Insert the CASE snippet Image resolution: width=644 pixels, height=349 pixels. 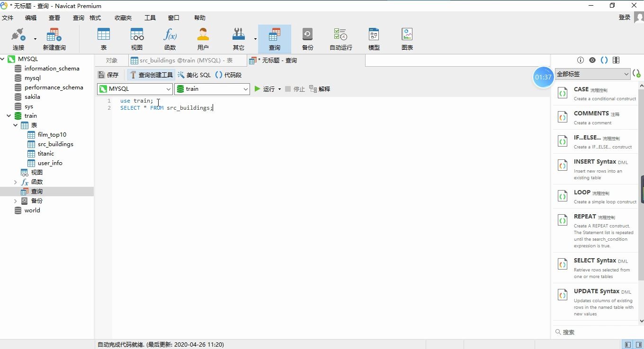tap(596, 93)
